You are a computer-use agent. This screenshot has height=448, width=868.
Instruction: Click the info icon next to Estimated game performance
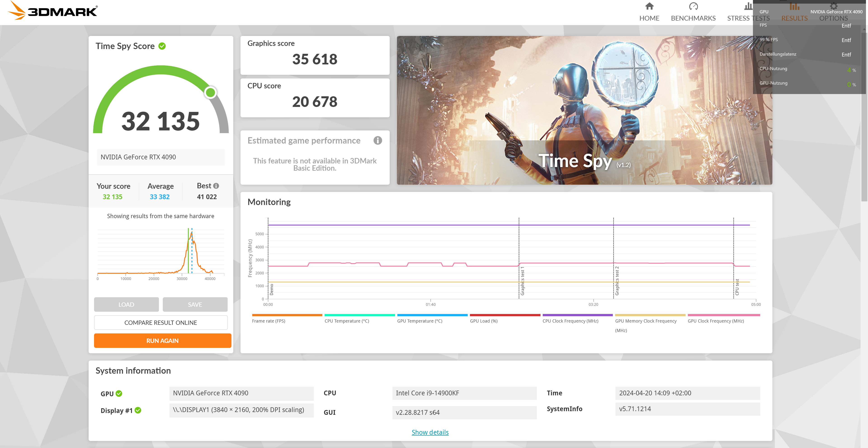pos(377,140)
